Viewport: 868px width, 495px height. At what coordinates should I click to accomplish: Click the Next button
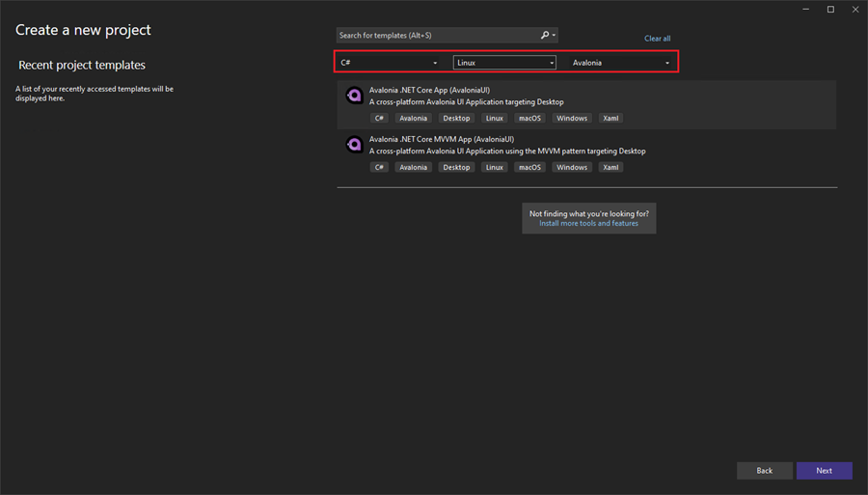click(x=824, y=471)
